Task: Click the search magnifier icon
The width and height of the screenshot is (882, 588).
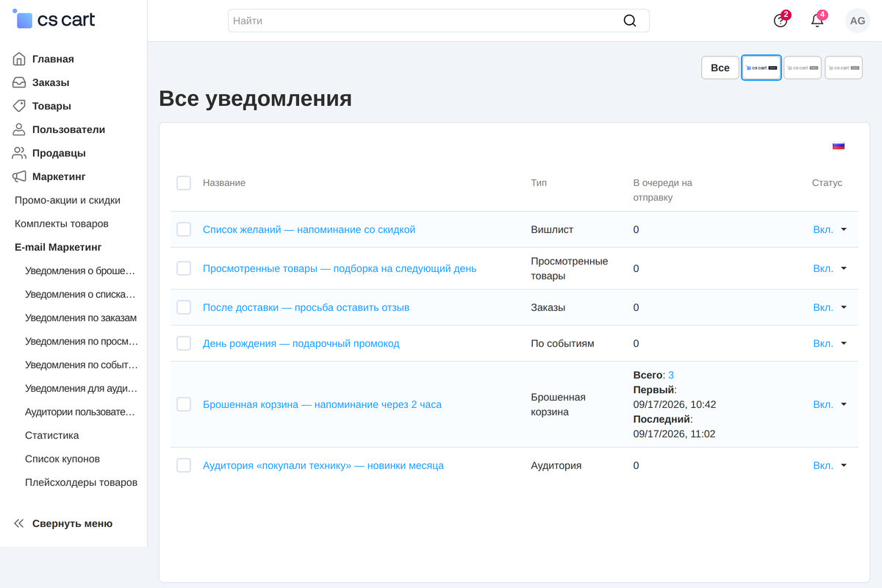Action: click(630, 21)
